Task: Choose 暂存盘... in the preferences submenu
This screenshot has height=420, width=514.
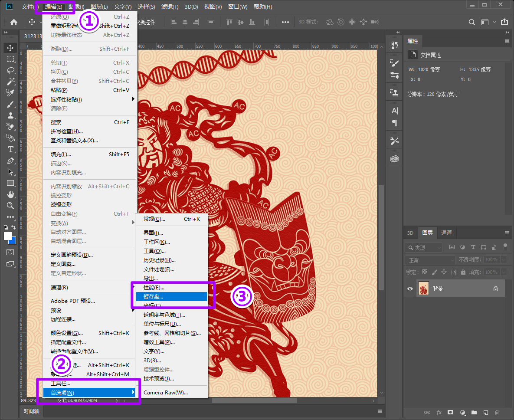Action: coord(171,296)
